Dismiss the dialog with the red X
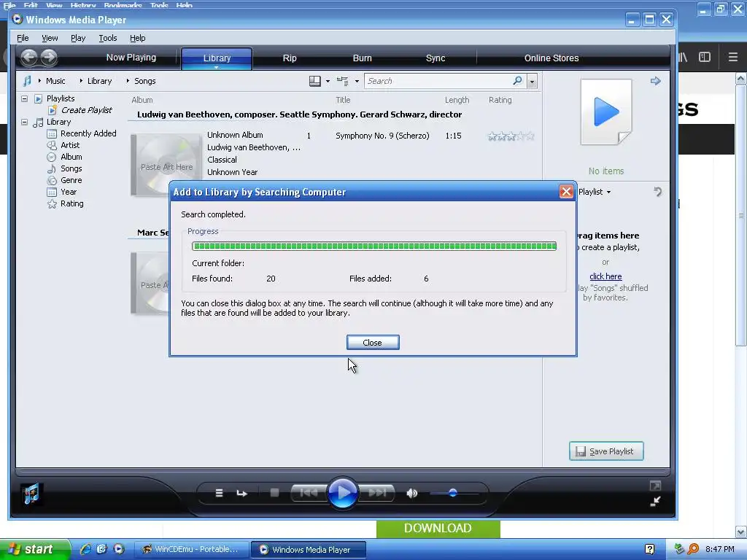The width and height of the screenshot is (747, 560). 566,192
